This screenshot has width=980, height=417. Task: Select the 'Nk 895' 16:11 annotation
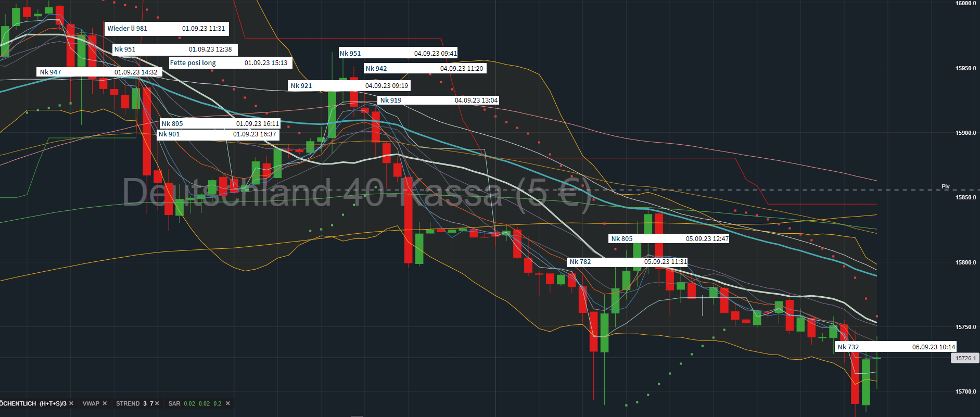click(x=220, y=124)
